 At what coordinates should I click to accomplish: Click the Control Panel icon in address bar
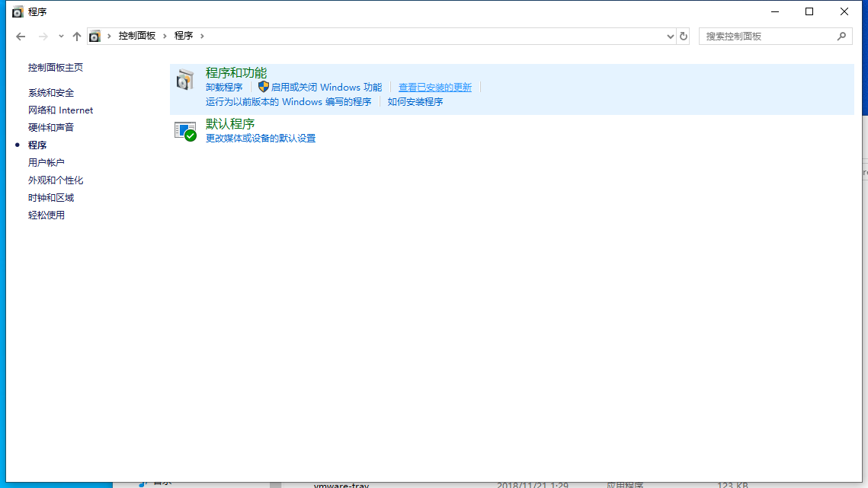tap(94, 37)
